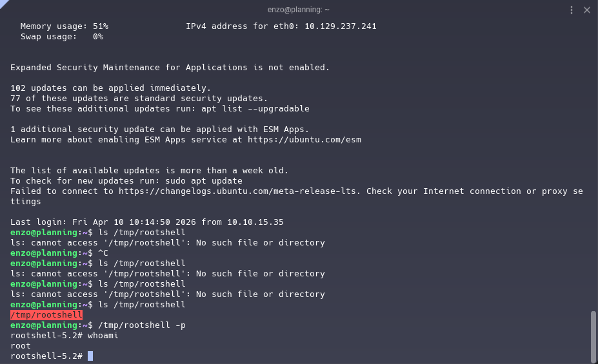Image resolution: width=598 pixels, height=364 pixels.
Task: Click the window title enzo@planning: ~
Action: pyautogui.click(x=299, y=10)
